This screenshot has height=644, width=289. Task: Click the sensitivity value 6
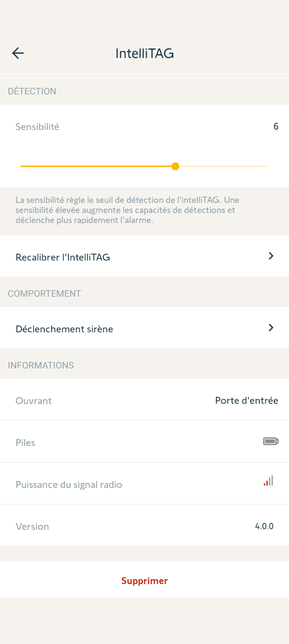pos(276,127)
